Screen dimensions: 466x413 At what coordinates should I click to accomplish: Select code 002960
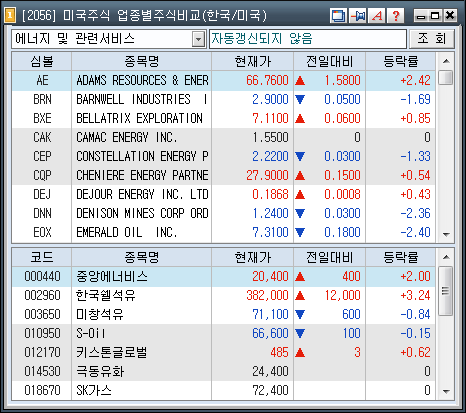pos(42,295)
